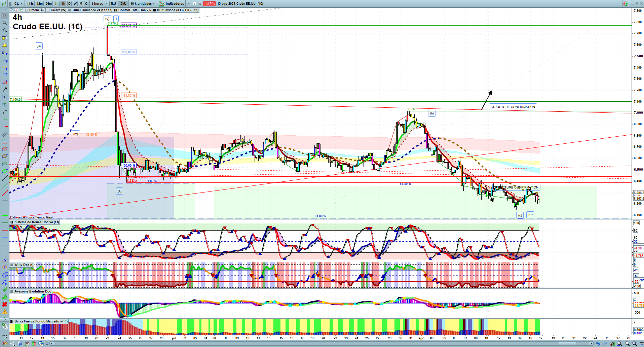Click the yellow warning triangle icon
Viewport: 644px width, 347px height.
click(5, 312)
